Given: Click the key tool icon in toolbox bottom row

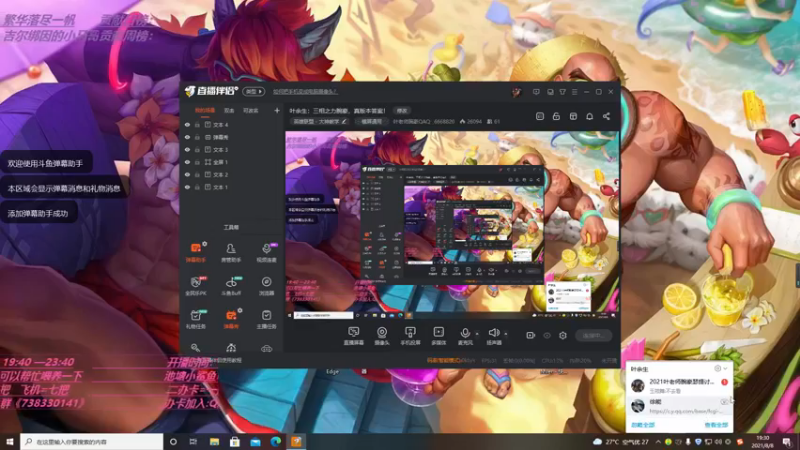Looking at the screenshot, I should pyautogui.click(x=195, y=348).
